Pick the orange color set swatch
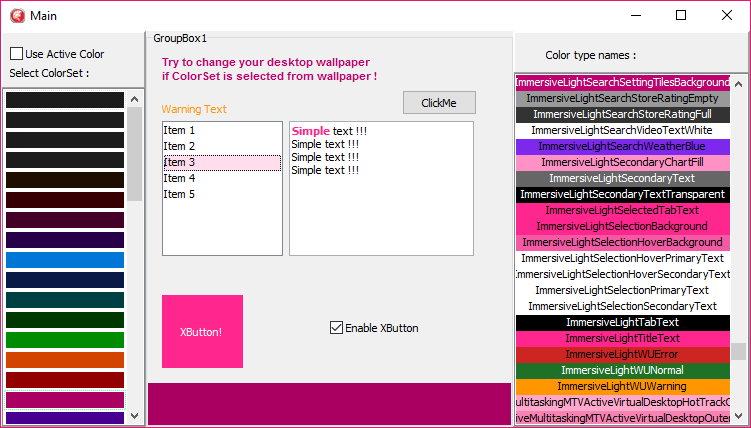Image resolution: width=751 pixels, height=428 pixels. (65, 360)
